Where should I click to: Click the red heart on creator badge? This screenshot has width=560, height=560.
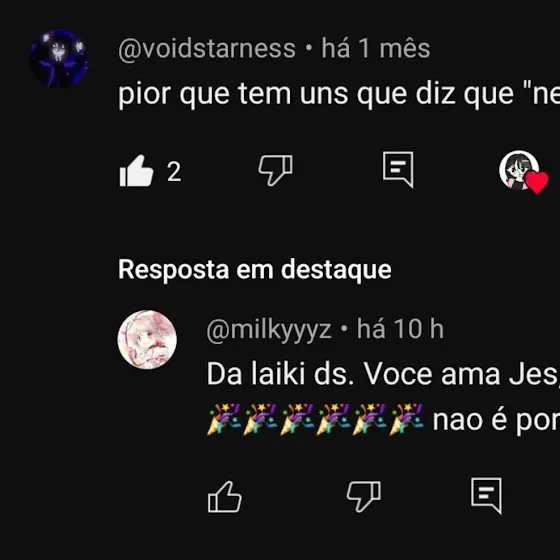[x=537, y=182]
